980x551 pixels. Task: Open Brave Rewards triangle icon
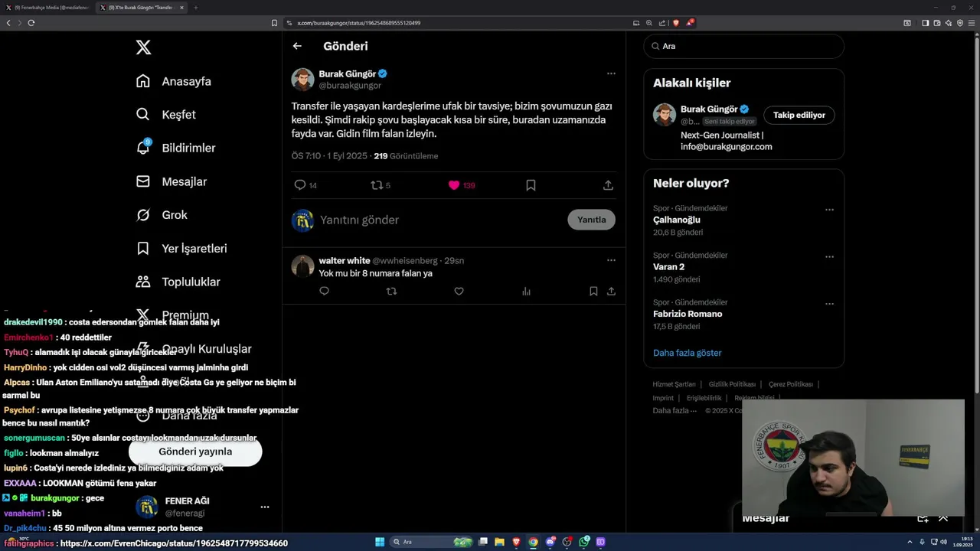[x=689, y=23]
